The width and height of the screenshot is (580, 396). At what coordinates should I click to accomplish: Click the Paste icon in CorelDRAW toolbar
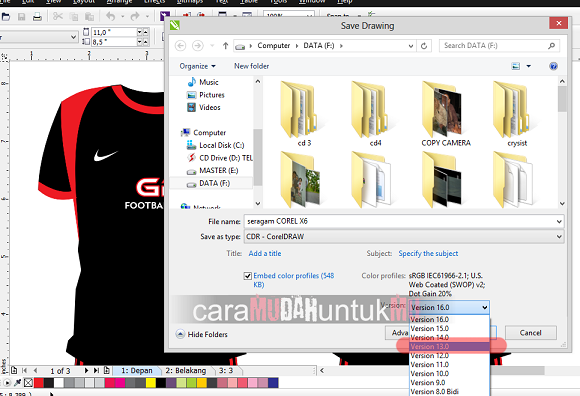pos(89,17)
